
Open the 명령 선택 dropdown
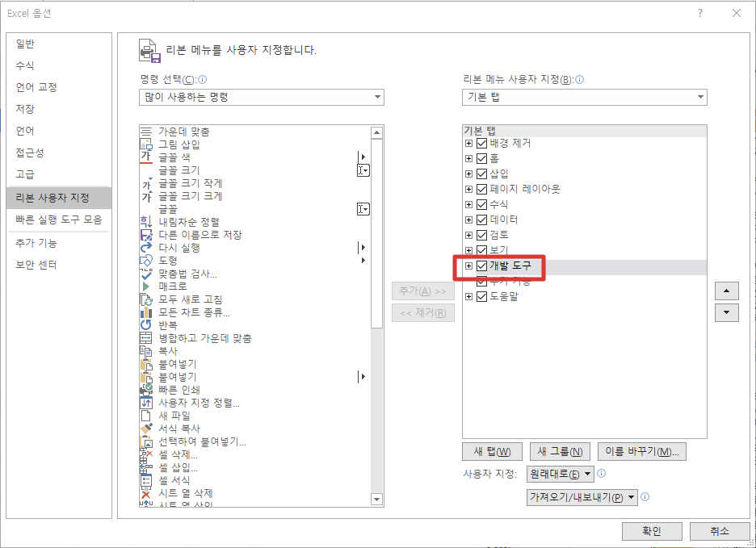(262, 98)
